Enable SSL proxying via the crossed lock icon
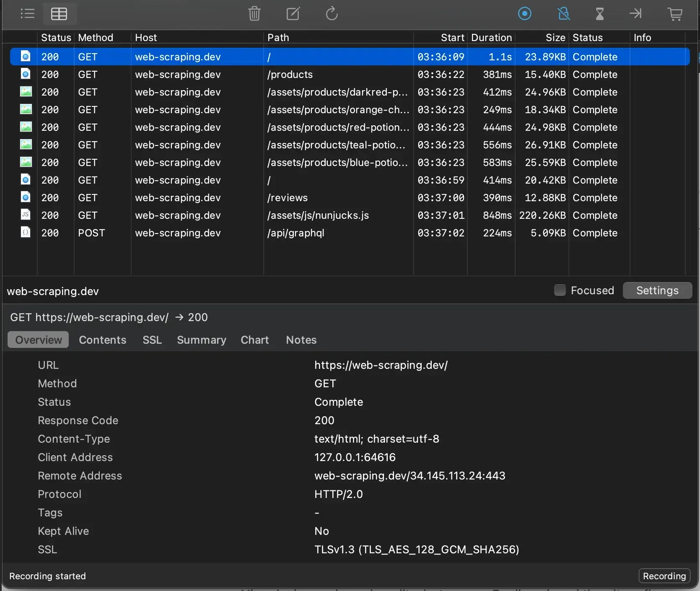This screenshot has width=700, height=591. (563, 14)
